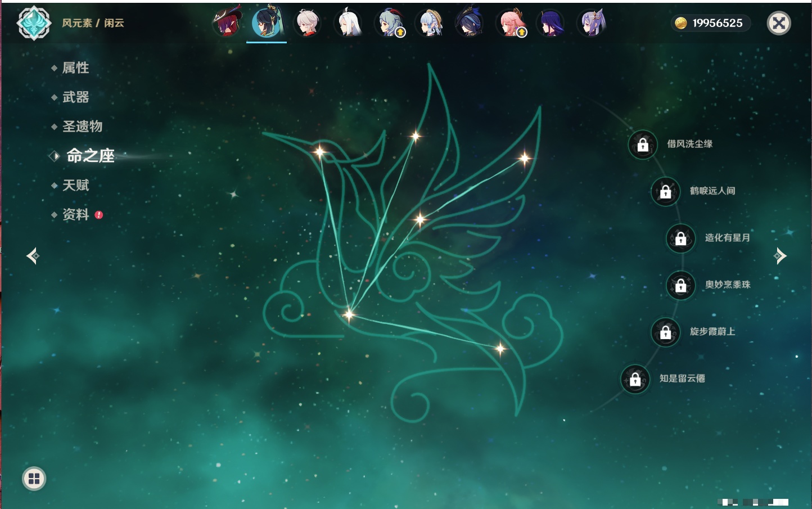
Task: Click the lock icon for 鹤唳远人间
Action: (666, 191)
